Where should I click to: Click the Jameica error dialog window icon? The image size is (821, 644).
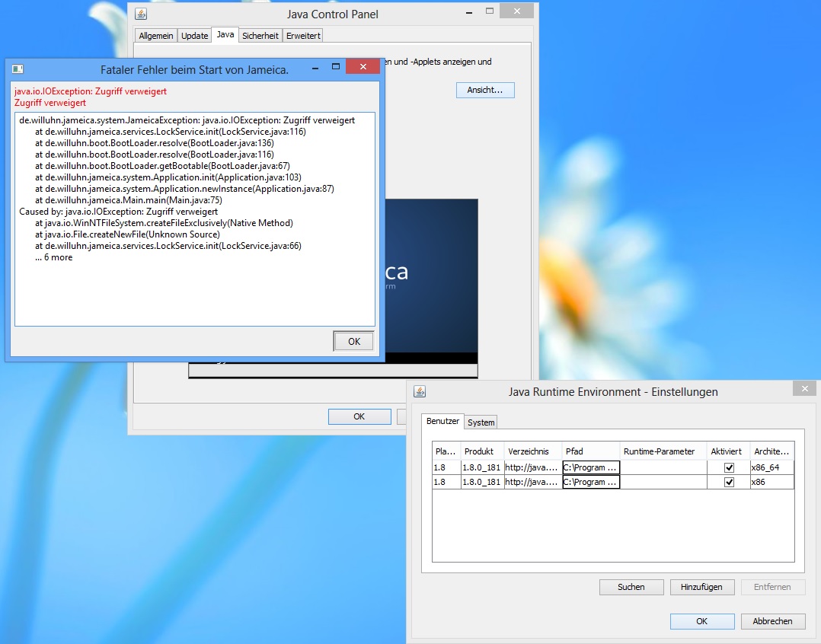click(x=18, y=69)
